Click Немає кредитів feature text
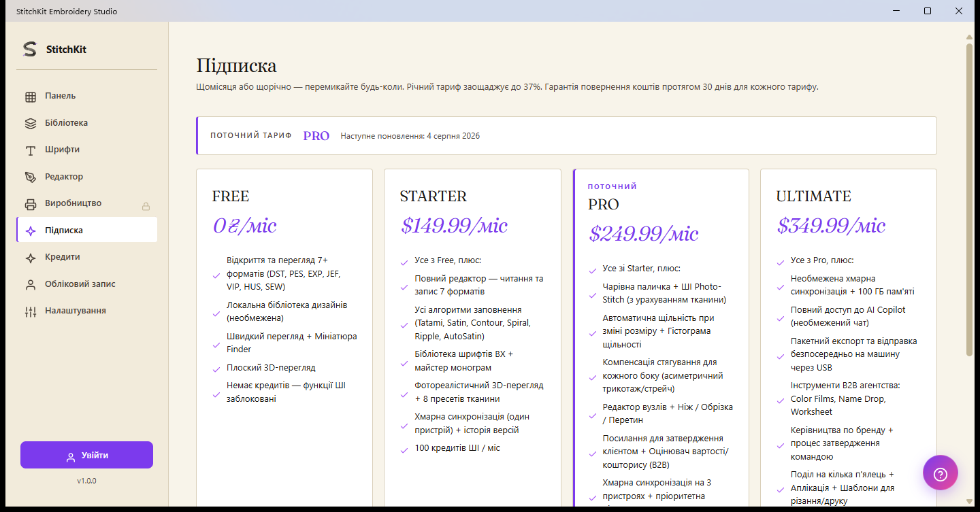Screen dimensions: 980x512 286,392
